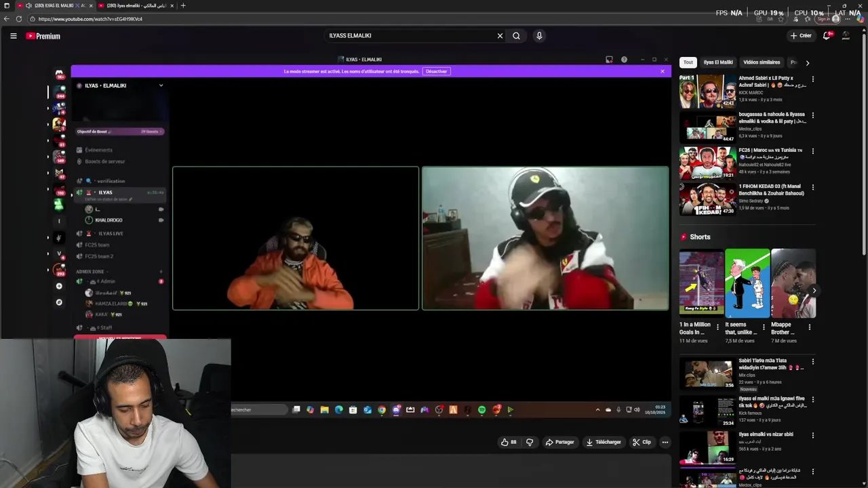
Task: Open YouTube notifications bell
Action: pos(827,36)
